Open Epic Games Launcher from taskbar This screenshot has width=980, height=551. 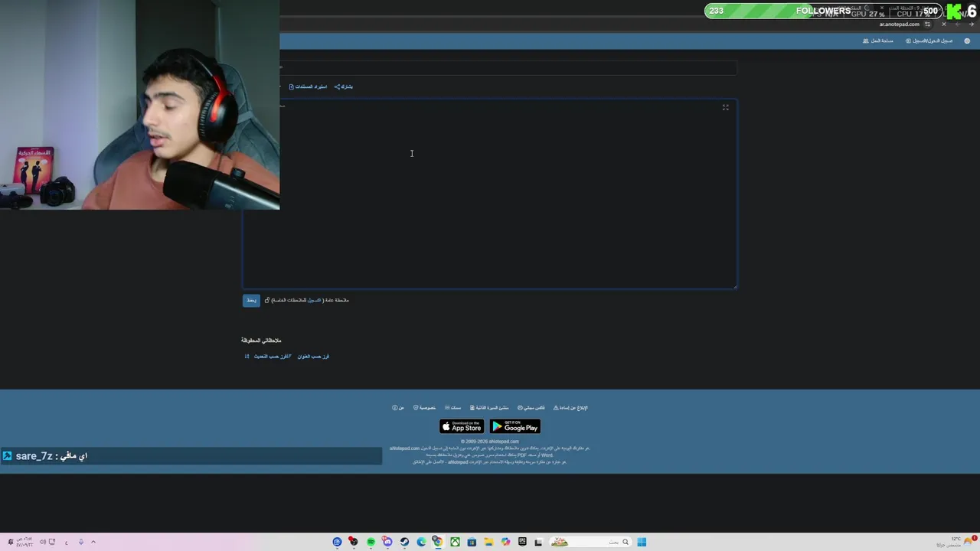(x=523, y=542)
